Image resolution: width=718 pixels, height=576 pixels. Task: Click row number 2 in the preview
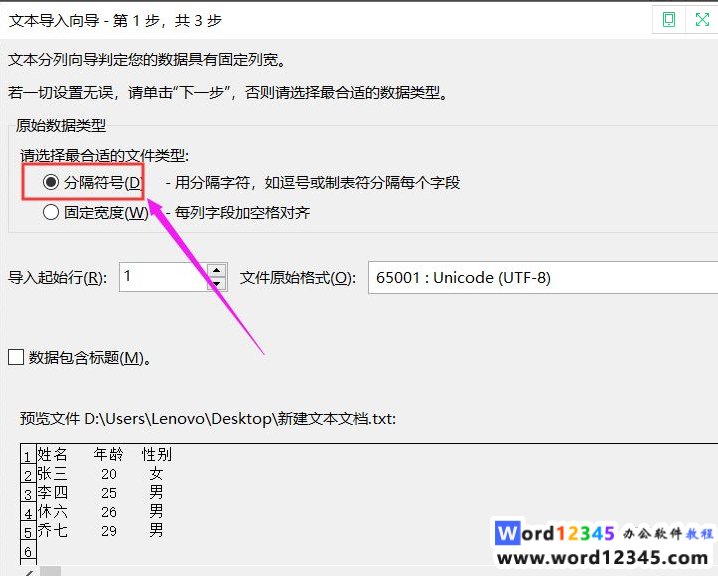point(27,474)
